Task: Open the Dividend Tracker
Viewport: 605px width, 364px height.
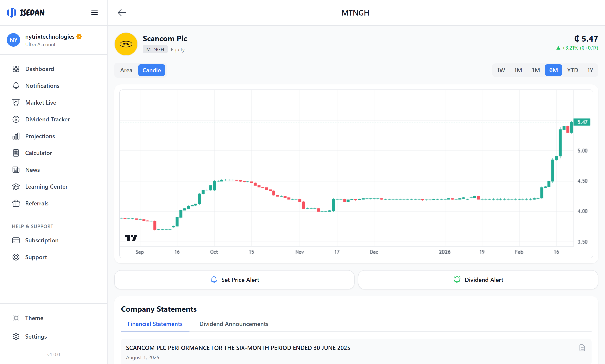Action: (47, 119)
